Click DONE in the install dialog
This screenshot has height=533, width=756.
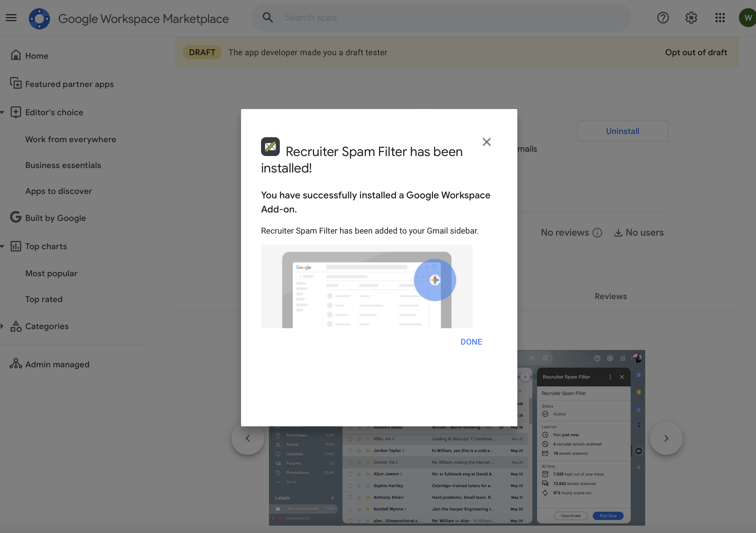[x=471, y=342]
